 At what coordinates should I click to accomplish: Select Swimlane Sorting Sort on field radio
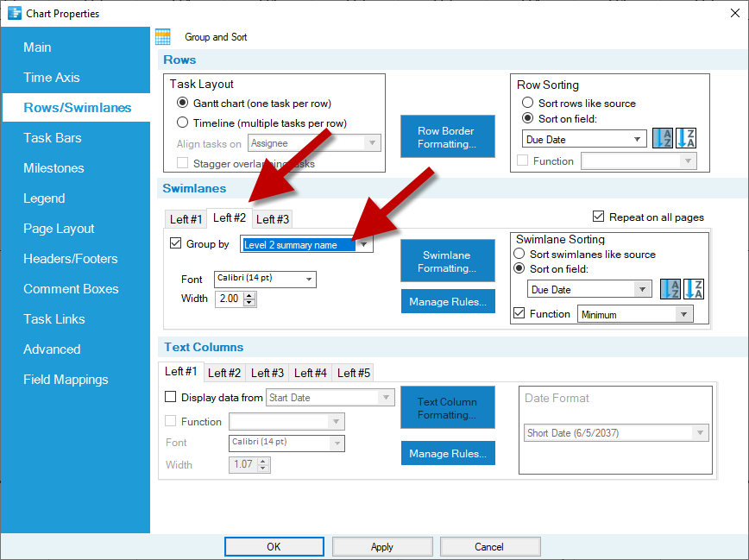(x=519, y=268)
